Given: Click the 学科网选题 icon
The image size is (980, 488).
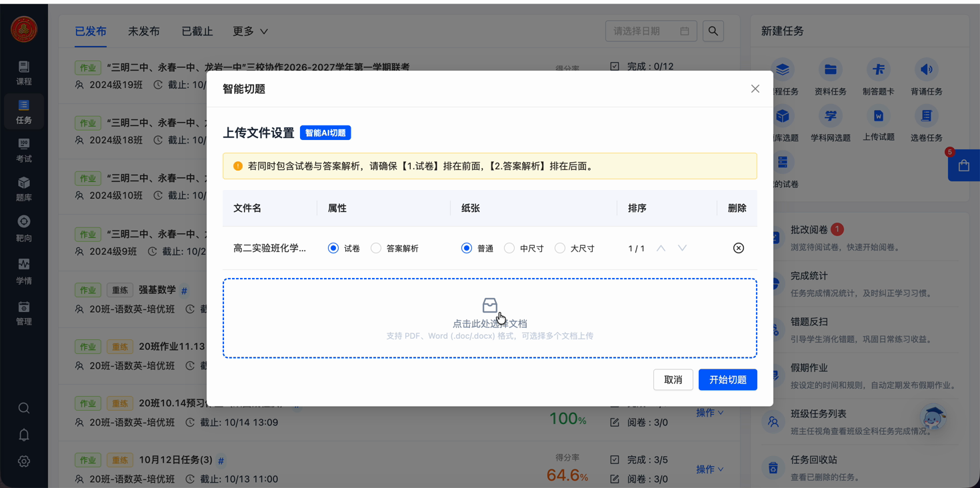Looking at the screenshot, I should (x=830, y=116).
